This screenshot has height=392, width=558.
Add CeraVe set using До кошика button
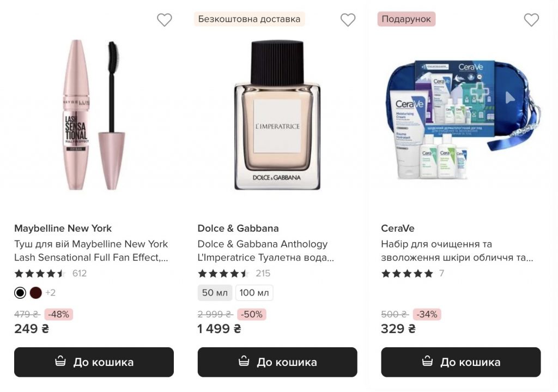click(460, 362)
